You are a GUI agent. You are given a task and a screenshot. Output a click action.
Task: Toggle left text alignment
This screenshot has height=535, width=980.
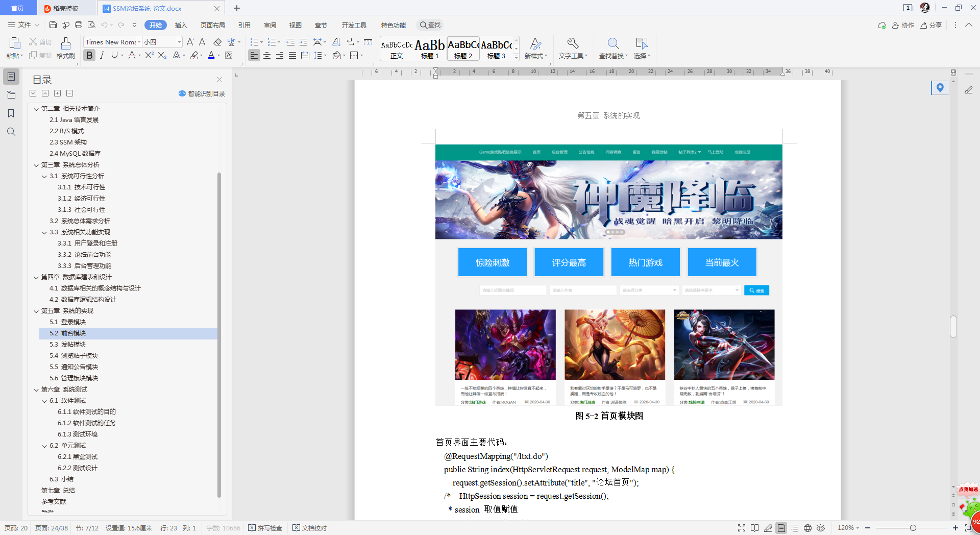[x=254, y=55]
